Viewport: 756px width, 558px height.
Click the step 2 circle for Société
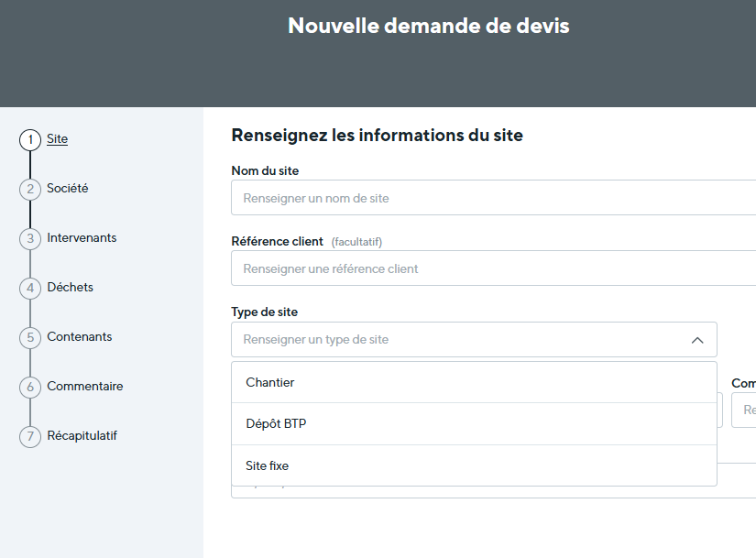click(x=30, y=190)
